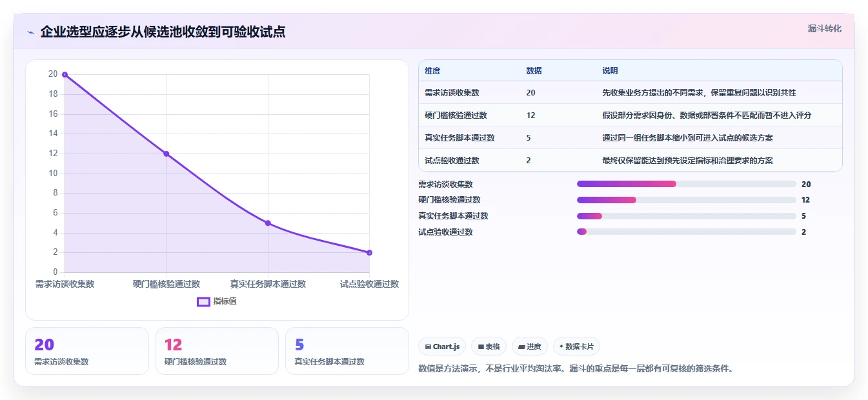Click value 20 at end of progress bar
Screen dimensions: 868x400
(806, 184)
